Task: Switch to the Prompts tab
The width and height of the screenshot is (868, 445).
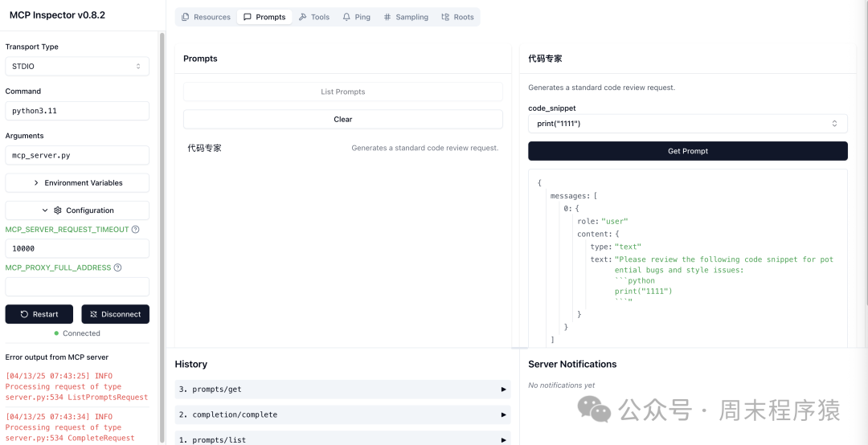Action: pyautogui.click(x=264, y=17)
